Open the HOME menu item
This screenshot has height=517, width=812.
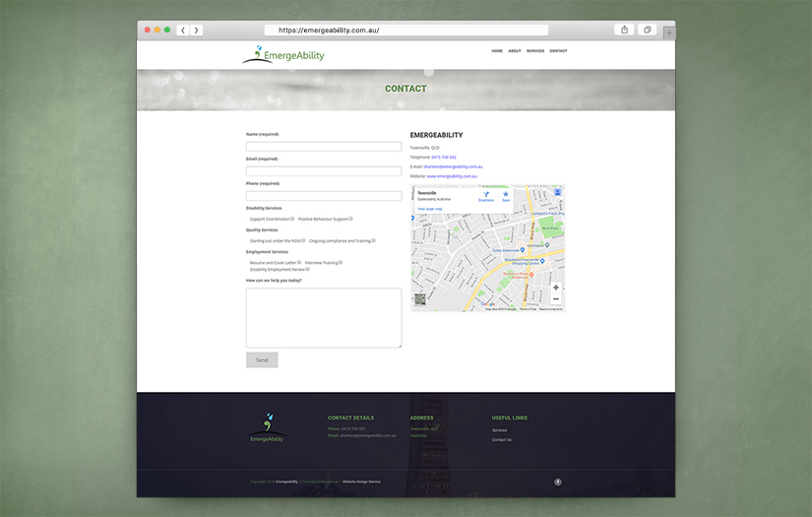coord(497,51)
